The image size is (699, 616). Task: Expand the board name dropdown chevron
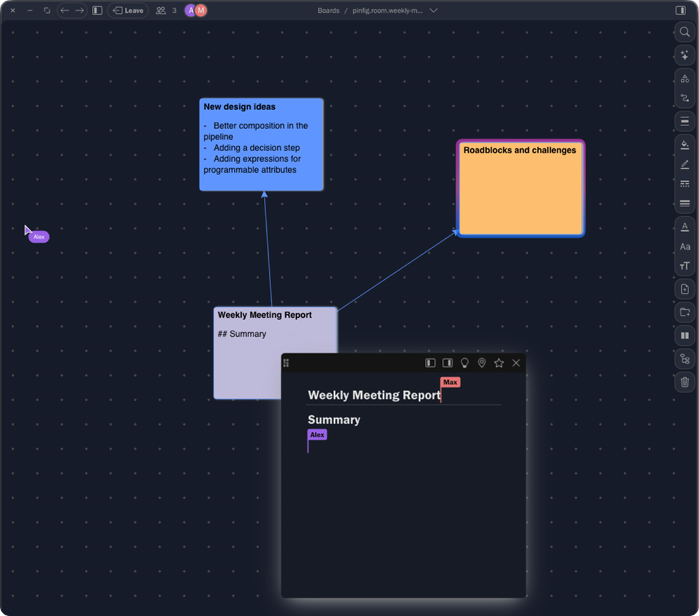(433, 10)
